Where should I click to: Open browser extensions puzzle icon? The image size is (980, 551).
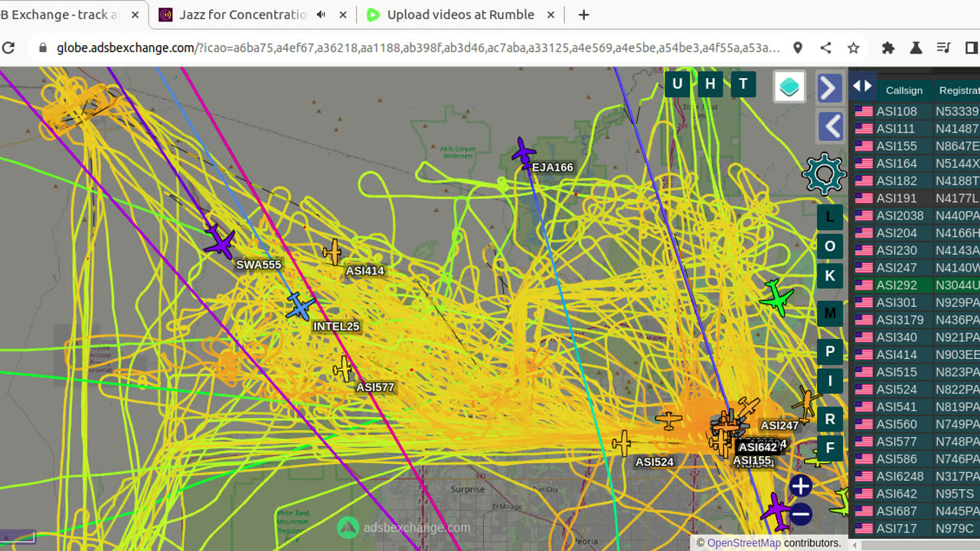pos(888,47)
